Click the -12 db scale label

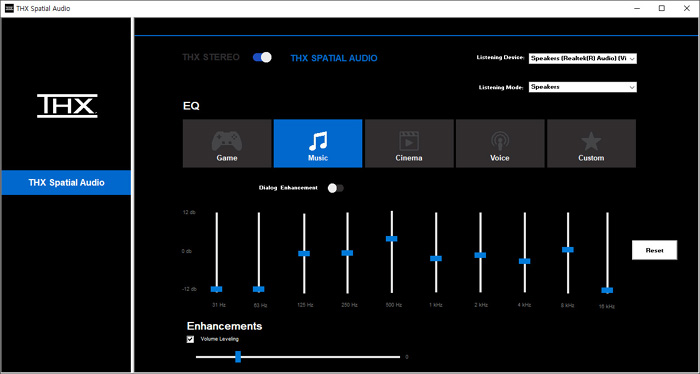click(x=189, y=289)
